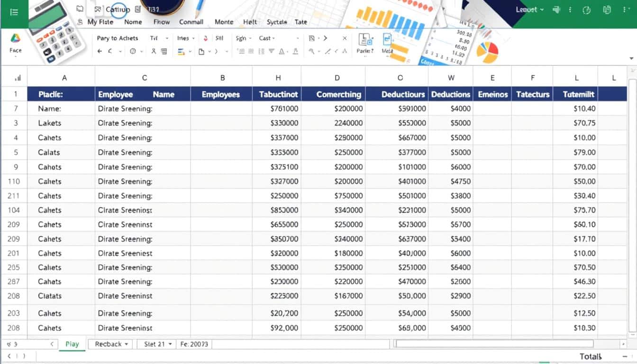Viewport: 637px width, 364px height.
Task: Open the Helt menu
Action: point(250,22)
